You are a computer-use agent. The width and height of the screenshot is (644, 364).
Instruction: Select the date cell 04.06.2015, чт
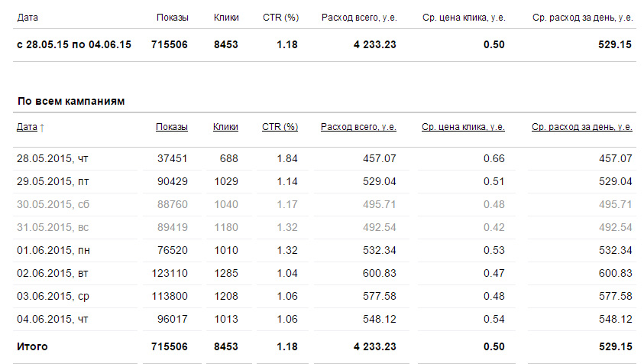[53, 319]
